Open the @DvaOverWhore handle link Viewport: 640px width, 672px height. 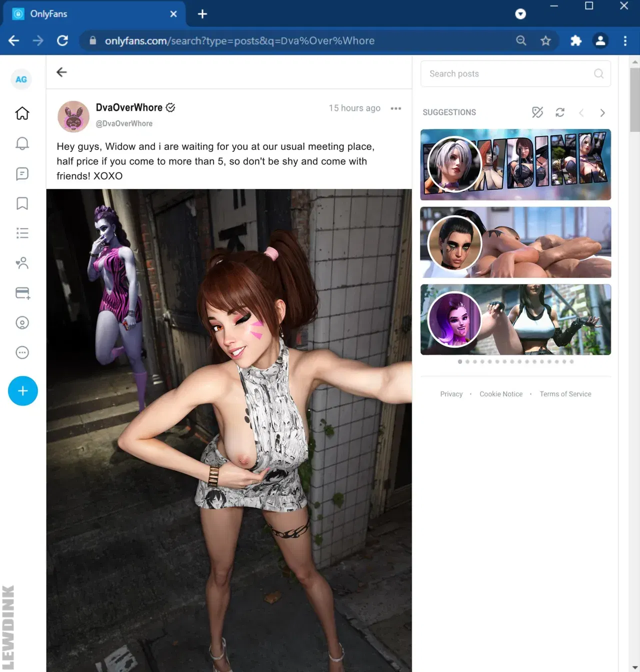(124, 123)
